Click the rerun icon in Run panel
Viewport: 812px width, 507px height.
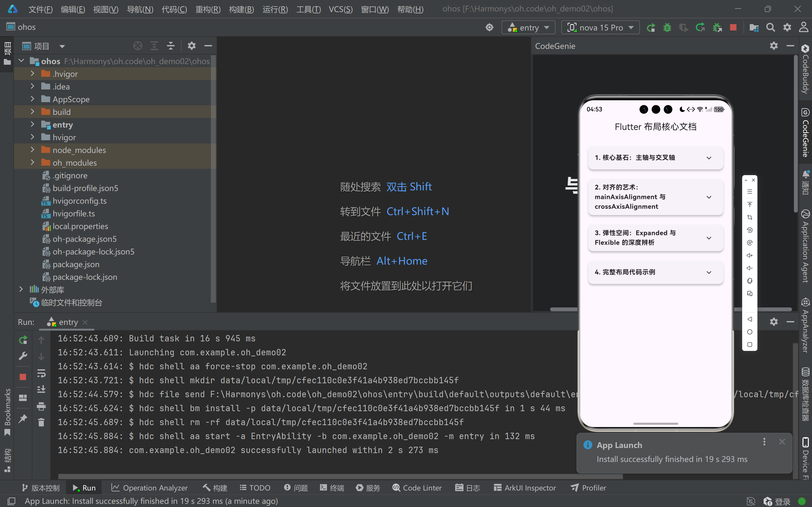click(x=23, y=340)
